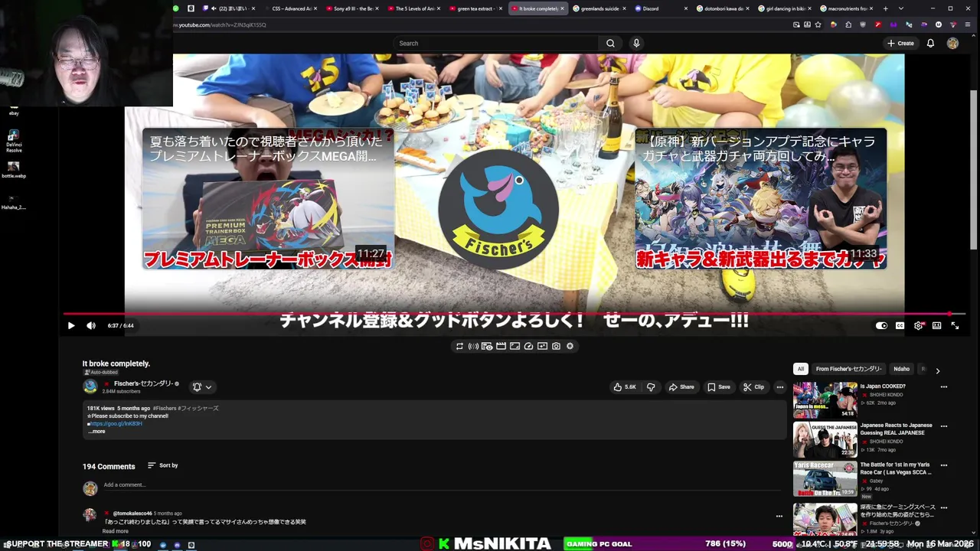
Task: Open the options menu for Is Japan COOKED? video
Action: [x=943, y=387]
